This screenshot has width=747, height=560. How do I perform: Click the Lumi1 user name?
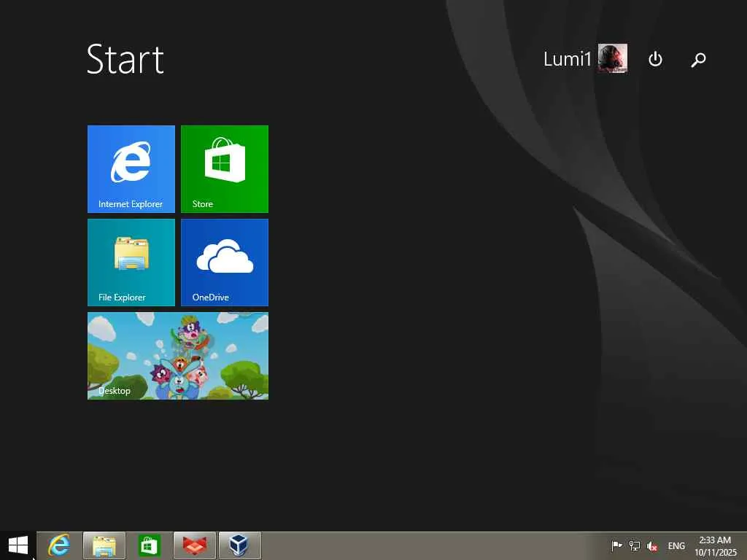point(567,59)
